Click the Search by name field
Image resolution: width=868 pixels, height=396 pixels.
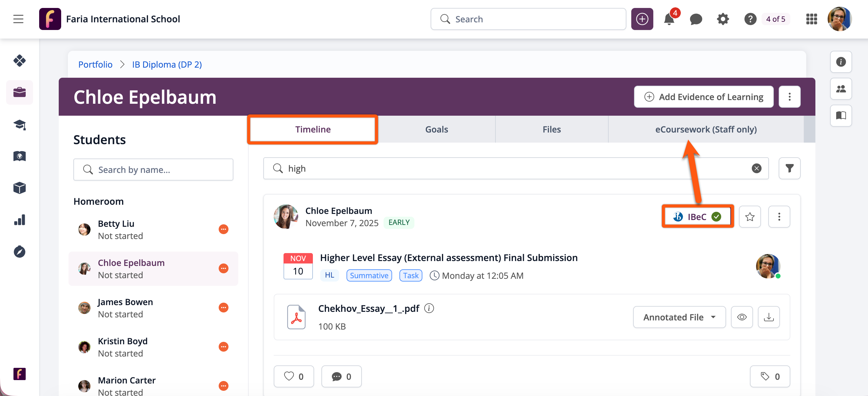153,170
